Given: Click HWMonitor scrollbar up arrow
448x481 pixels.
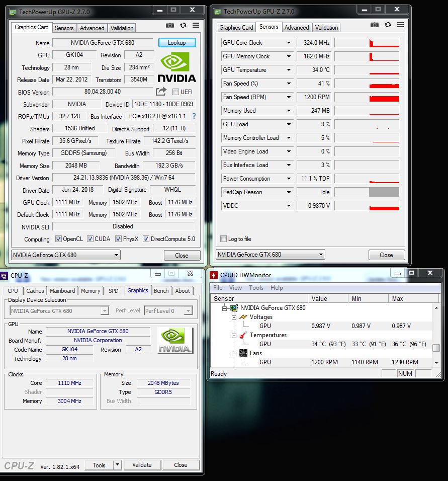Looking at the screenshot, I should coord(436,308).
